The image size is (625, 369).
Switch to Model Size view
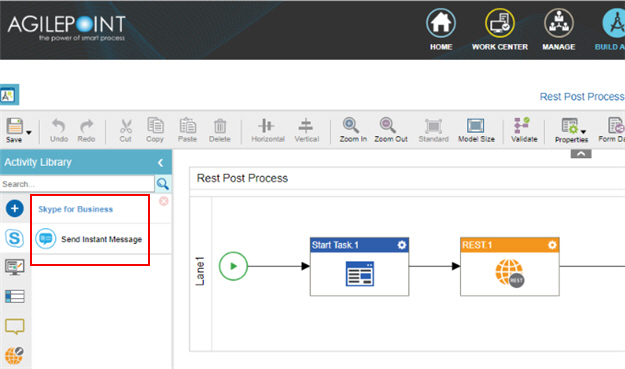point(476,130)
